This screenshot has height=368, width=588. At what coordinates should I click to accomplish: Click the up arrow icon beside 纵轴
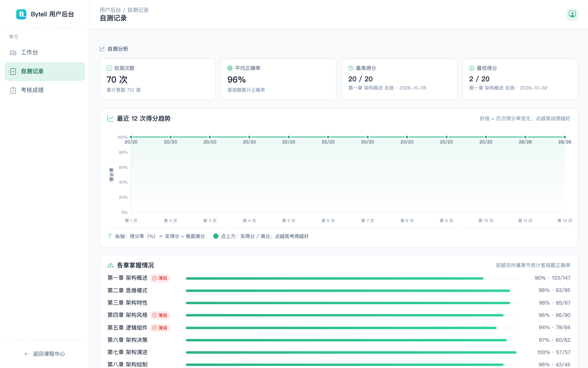tap(110, 236)
